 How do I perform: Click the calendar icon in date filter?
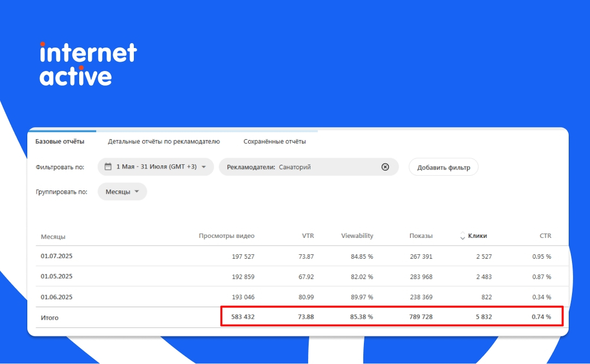[x=108, y=166]
